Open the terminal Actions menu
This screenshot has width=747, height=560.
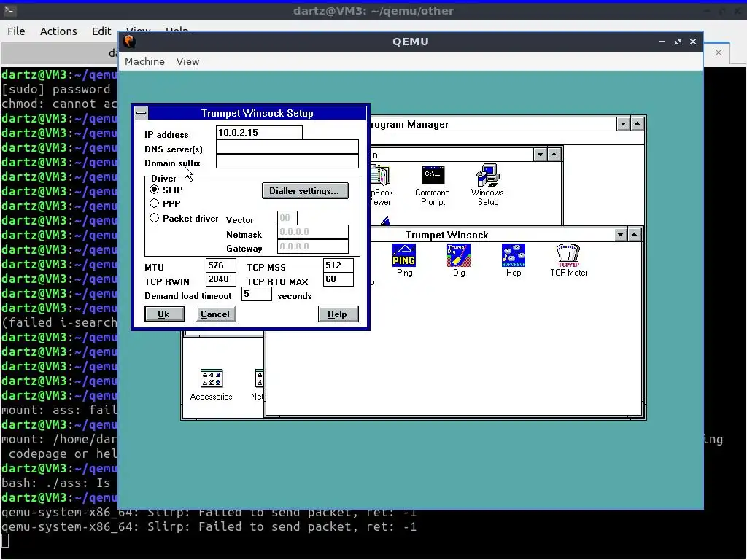(x=58, y=31)
